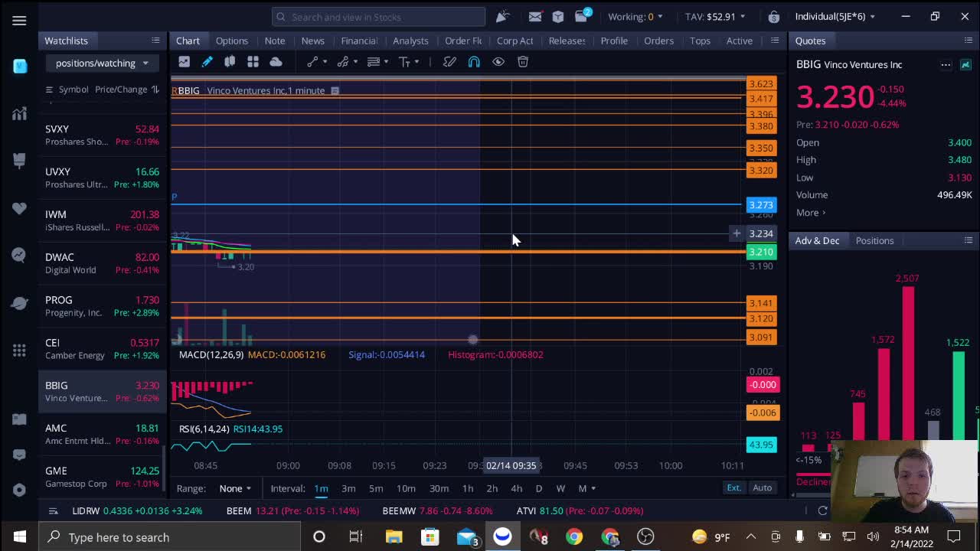Open the candlestick chart type tool

coord(230,62)
